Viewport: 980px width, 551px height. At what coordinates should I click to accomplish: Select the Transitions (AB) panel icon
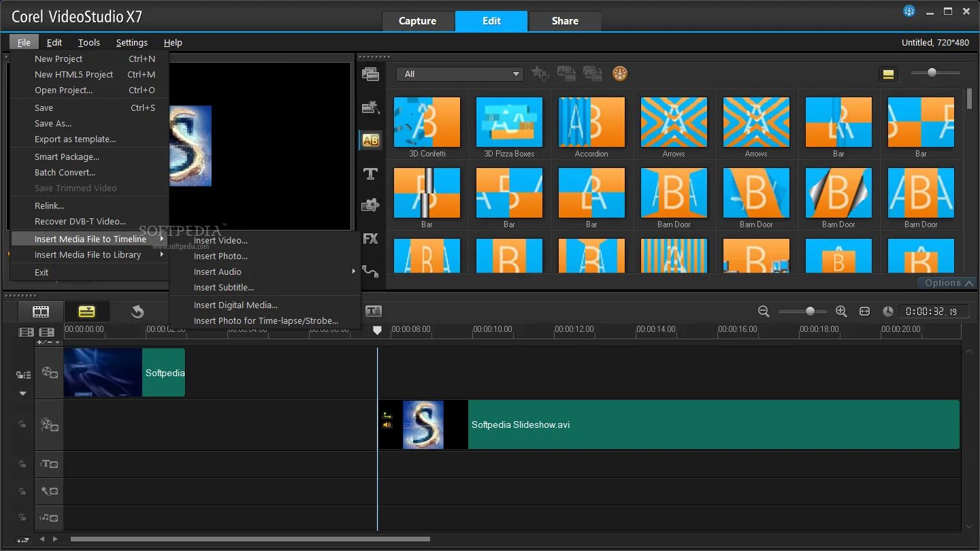point(371,140)
